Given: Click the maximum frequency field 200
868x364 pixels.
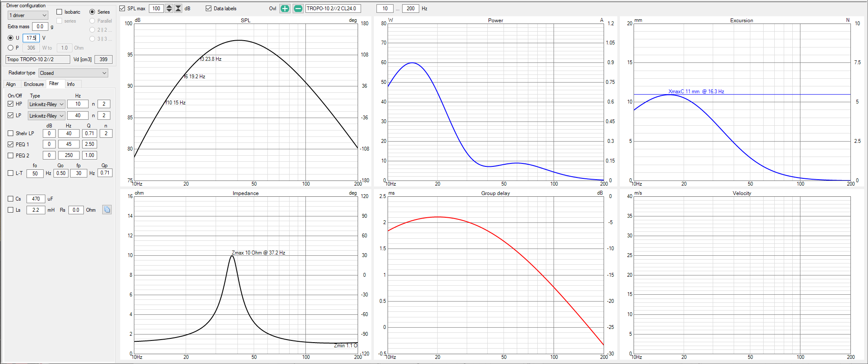Looking at the screenshot, I should 411,9.
